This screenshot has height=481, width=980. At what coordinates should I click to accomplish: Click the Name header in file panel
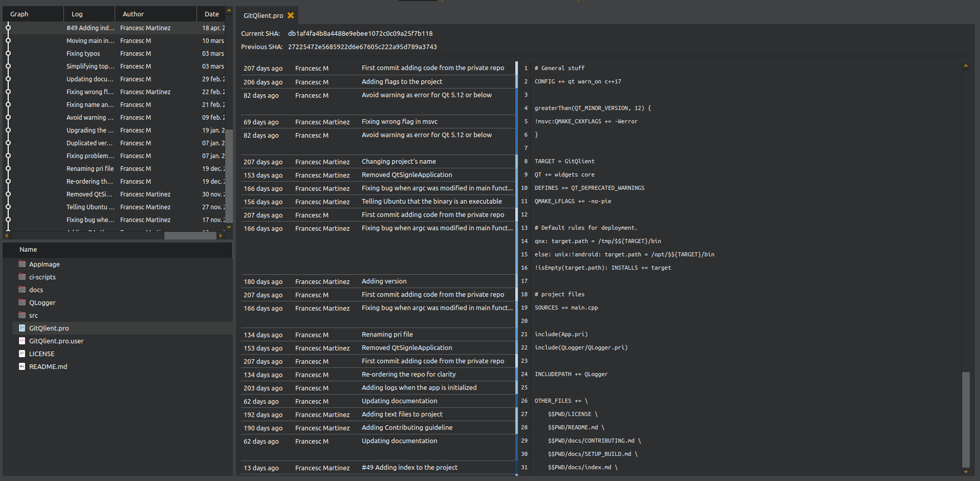click(28, 249)
